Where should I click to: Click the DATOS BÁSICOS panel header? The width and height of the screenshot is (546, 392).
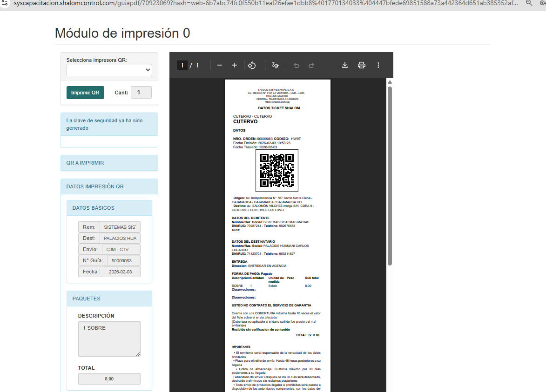tap(109, 208)
